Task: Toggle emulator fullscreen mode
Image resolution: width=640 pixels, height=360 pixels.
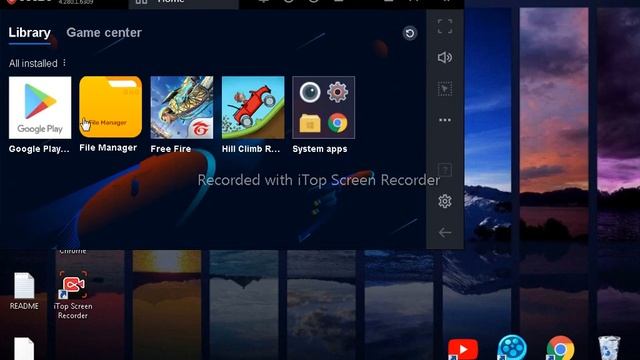Action: coord(445,27)
